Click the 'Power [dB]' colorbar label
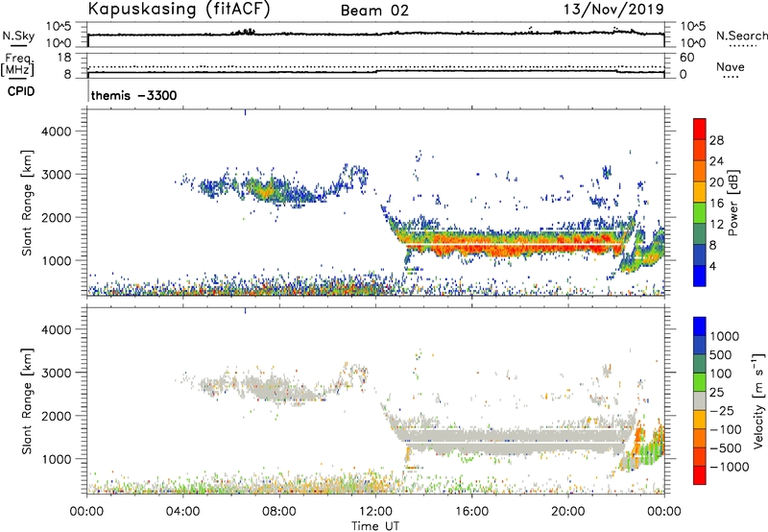 pyautogui.click(x=732, y=203)
